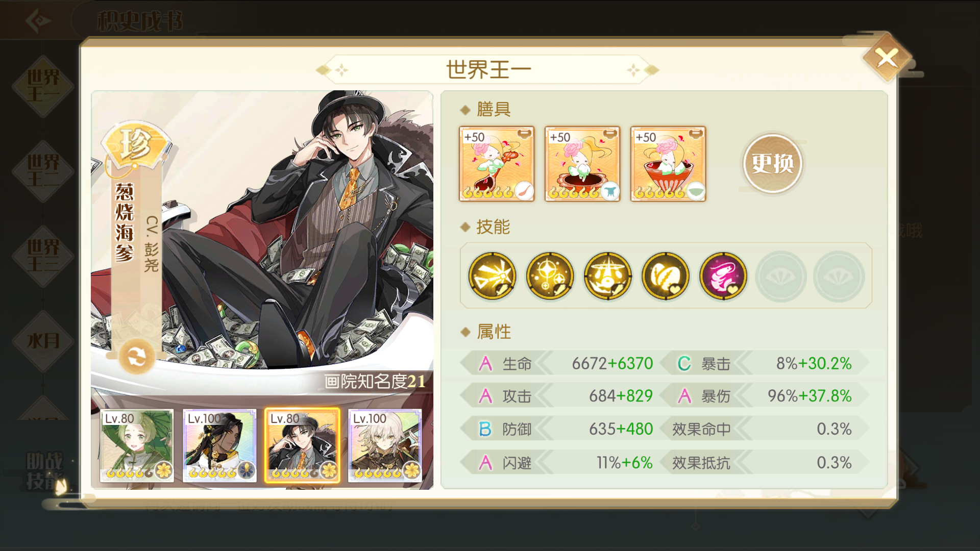This screenshot has height=551, width=980.
Task: View the third gold skill icon
Action: click(x=607, y=276)
